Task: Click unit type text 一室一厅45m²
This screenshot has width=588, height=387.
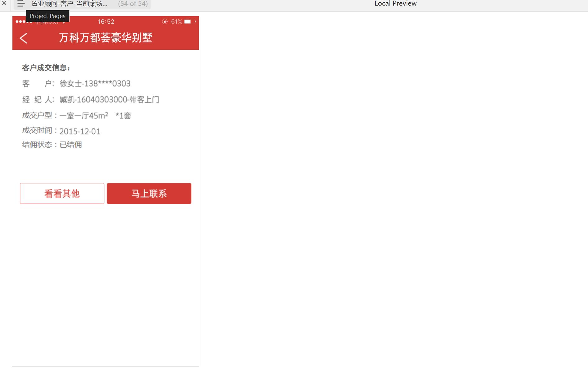Action: click(x=84, y=115)
